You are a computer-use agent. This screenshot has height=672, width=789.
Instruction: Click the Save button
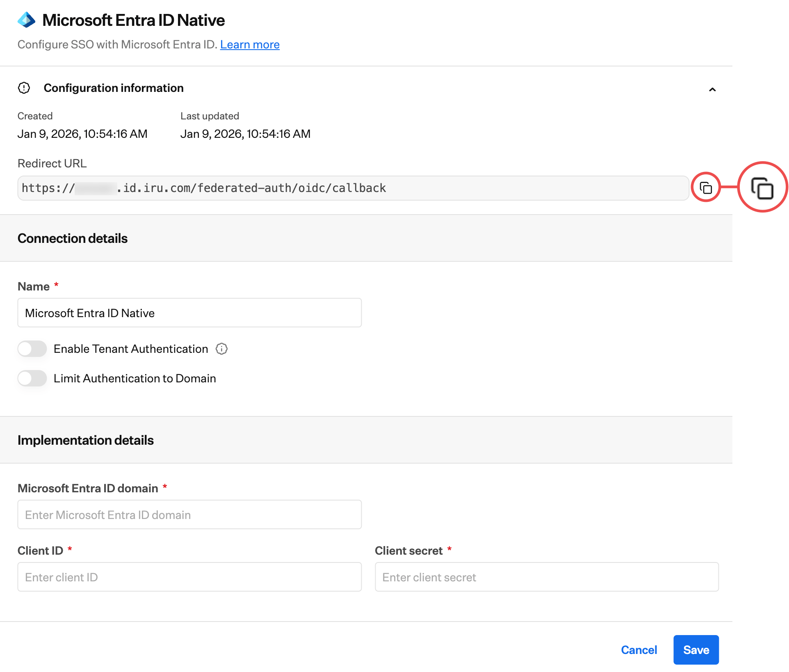pyautogui.click(x=696, y=650)
